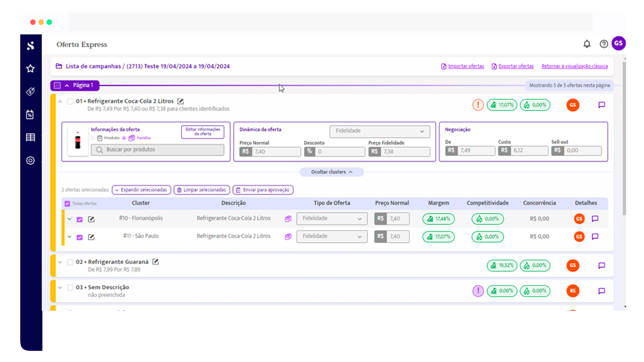Uncheck the #10 - Florianópolis row checkbox
The width and height of the screenshot is (644, 362).
(x=79, y=219)
